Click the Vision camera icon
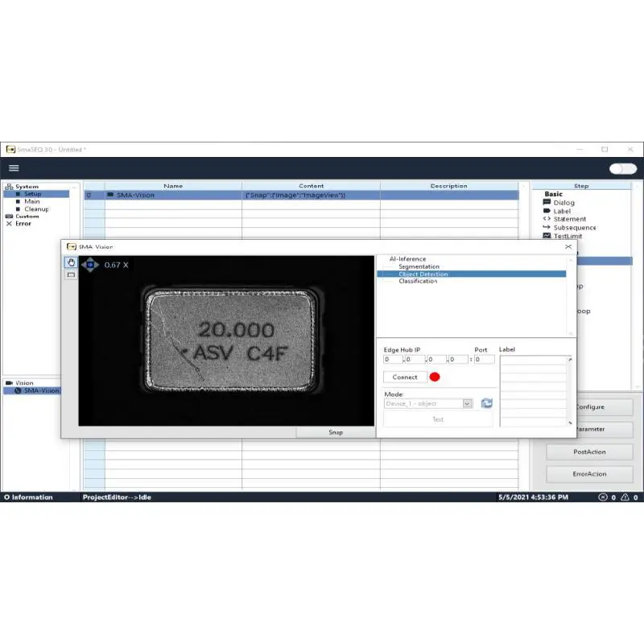644x644 pixels. pos(9,383)
